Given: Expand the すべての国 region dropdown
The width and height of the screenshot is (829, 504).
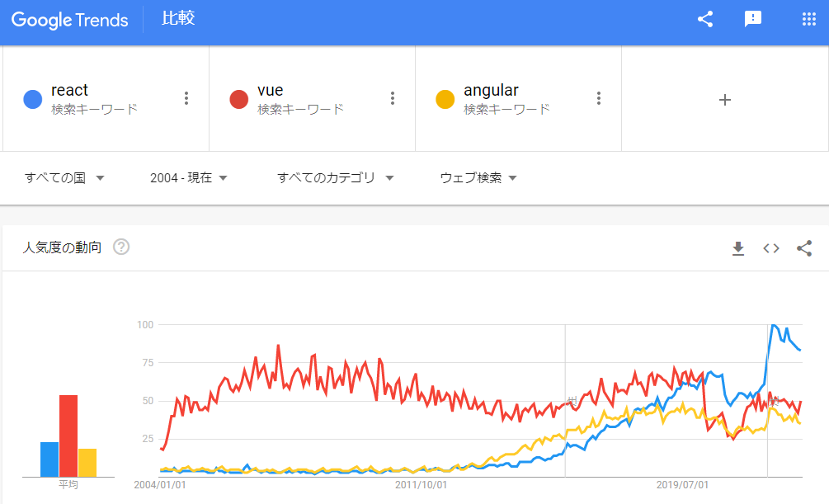Looking at the screenshot, I should click(64, 177).
